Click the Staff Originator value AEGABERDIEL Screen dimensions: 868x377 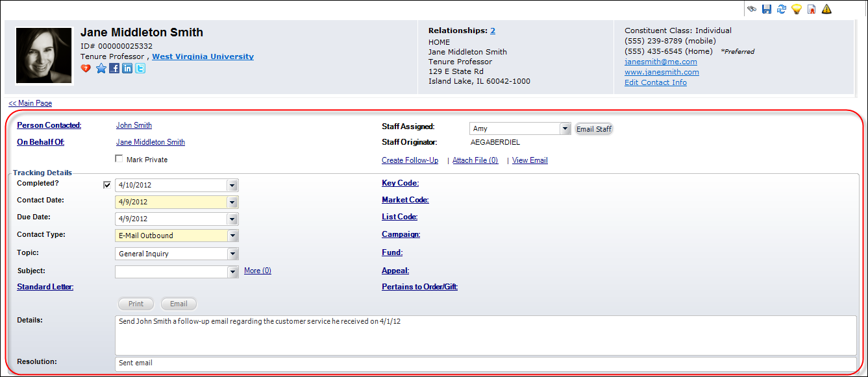pos(495,142)
